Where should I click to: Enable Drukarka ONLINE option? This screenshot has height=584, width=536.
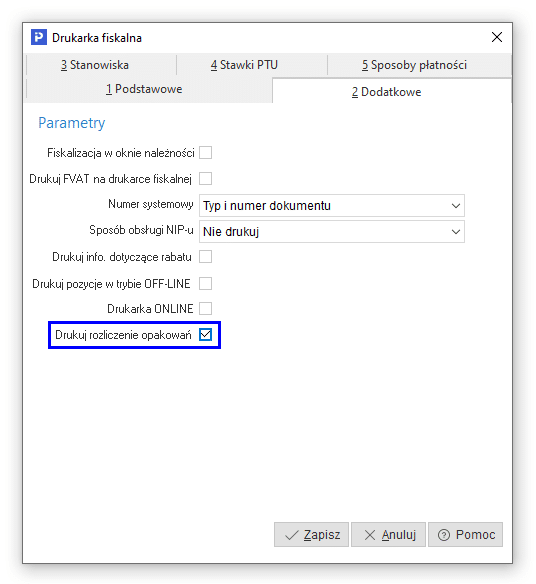pos(206,308)
